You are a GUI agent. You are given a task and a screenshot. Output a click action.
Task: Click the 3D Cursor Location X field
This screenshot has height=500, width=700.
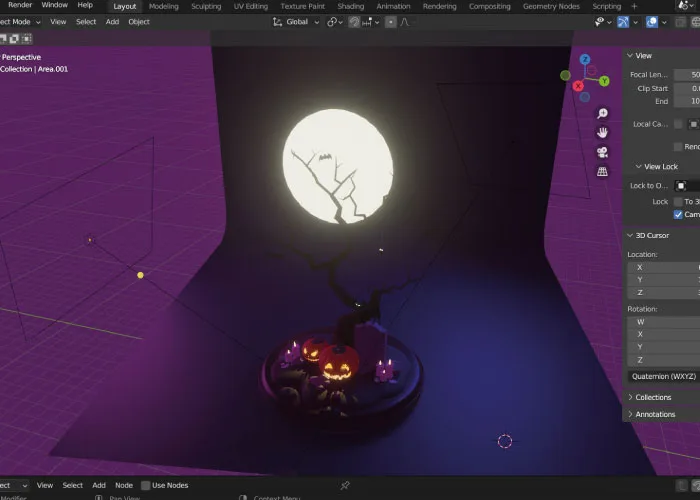pos(663,267)
